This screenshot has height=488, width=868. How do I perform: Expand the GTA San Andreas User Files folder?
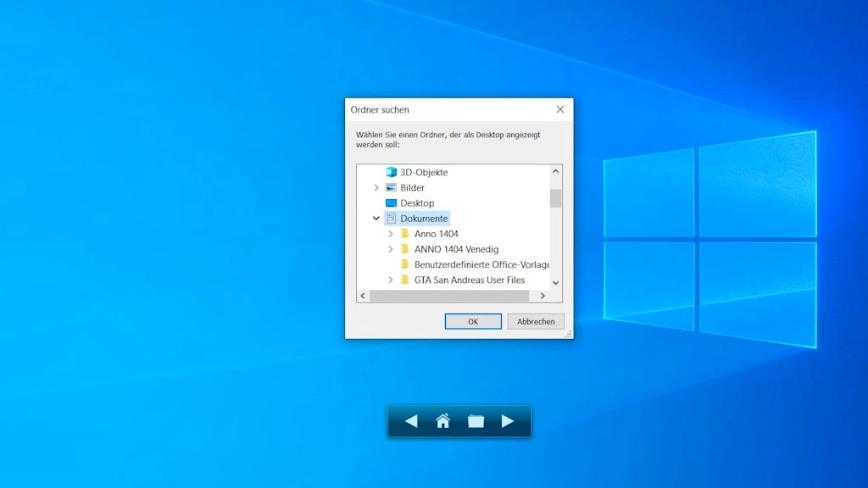390,280
